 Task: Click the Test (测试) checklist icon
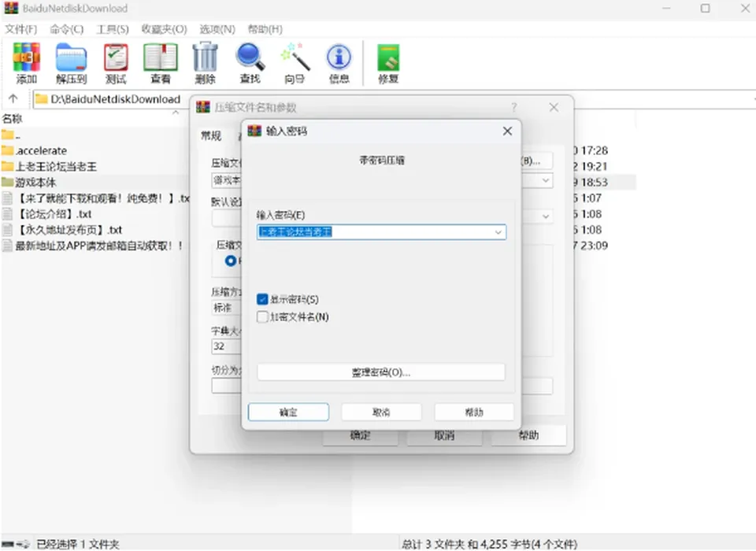[117, 57]
